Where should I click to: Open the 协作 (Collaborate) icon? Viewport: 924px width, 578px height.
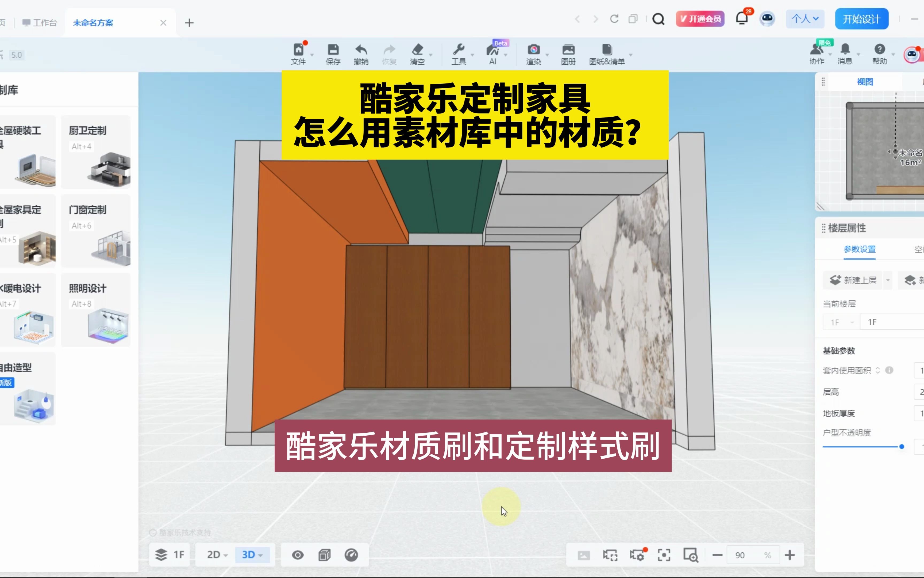tap(817, 49)
